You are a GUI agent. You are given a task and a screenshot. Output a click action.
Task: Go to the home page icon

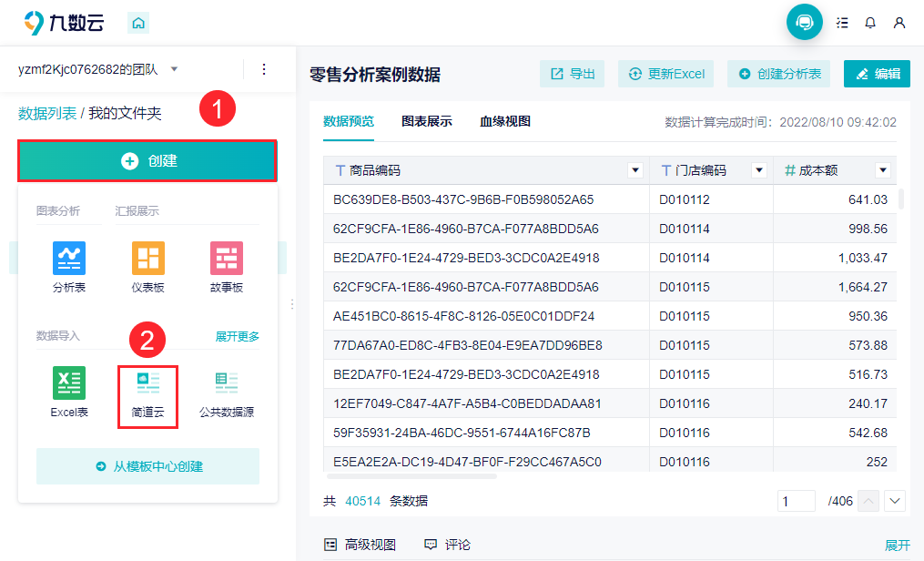138,23
